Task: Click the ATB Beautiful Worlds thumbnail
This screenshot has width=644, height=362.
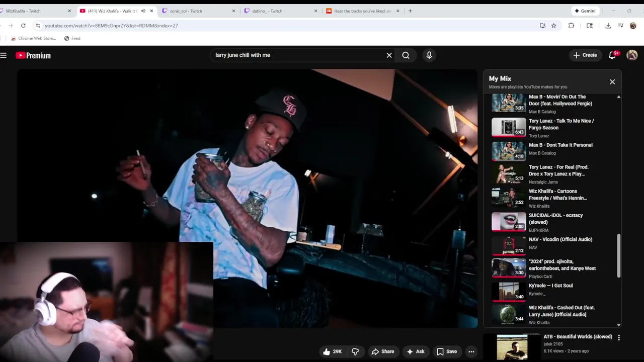Action: coord(512,347)
